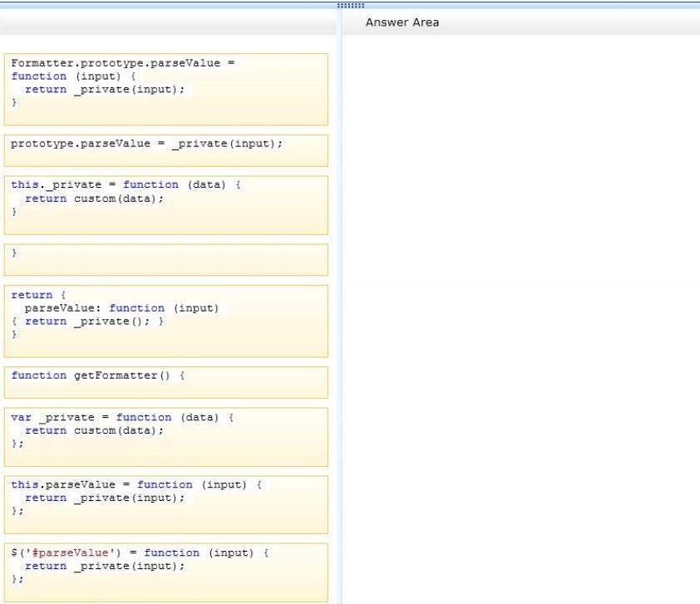The width and height of the screenshot is (700, 604).
Task: Select the prototype.parseValue = _private(input) block
Action: tap(166, 150)
